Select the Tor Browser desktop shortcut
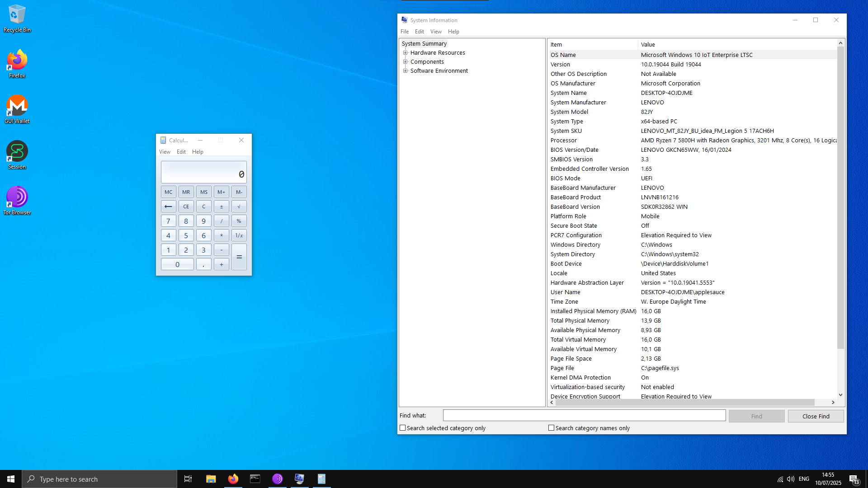868x488 pixels. (x=17, y=201)
